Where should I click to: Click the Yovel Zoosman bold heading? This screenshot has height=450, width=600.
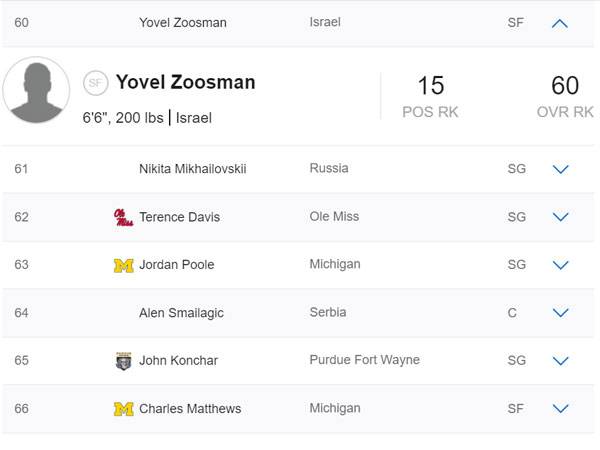[x=185, y=82]
